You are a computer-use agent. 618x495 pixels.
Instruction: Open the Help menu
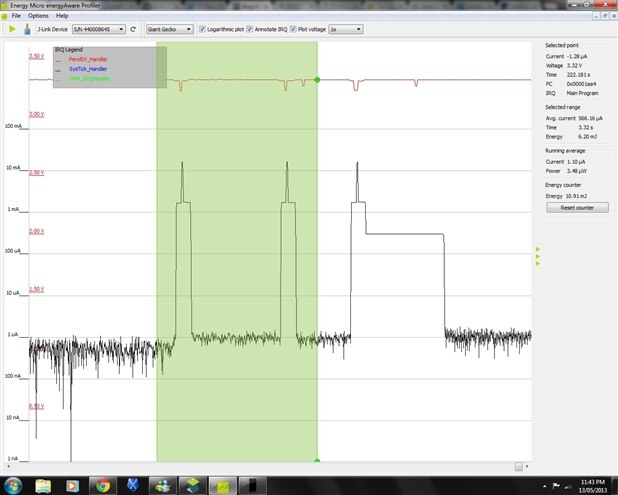click(x=62, y=16)
